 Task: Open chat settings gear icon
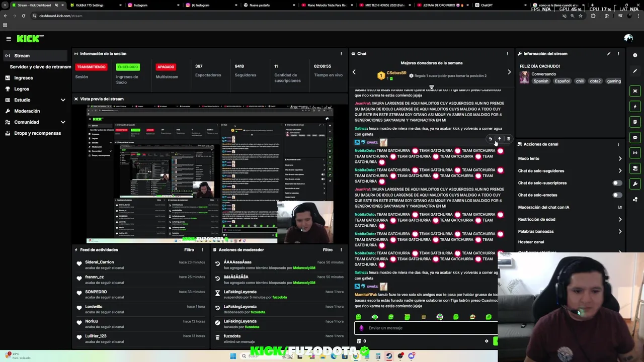tap(487, 341)
